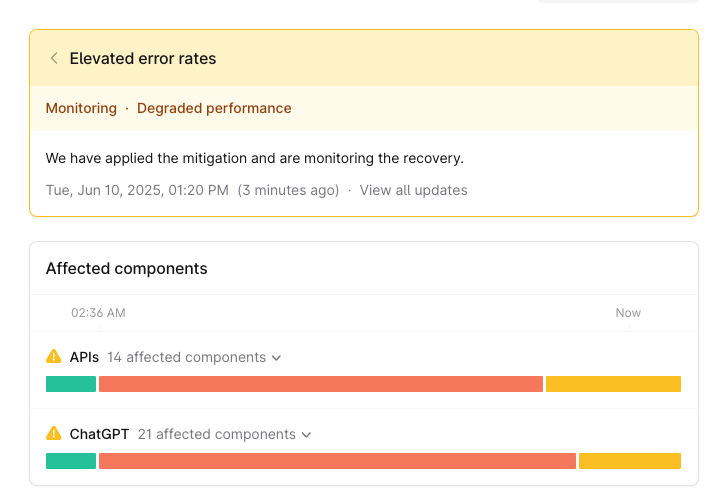Click the green segment of the APIs bar
This screenshot has width=722, height=502.
tap(71, 384)
